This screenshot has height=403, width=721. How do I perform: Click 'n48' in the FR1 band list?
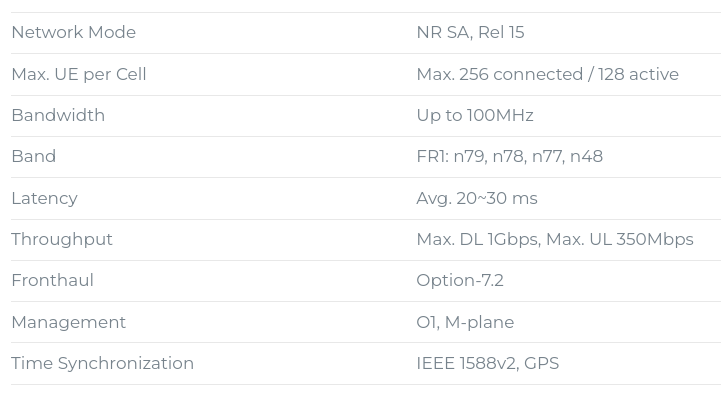tap(586, 156)
